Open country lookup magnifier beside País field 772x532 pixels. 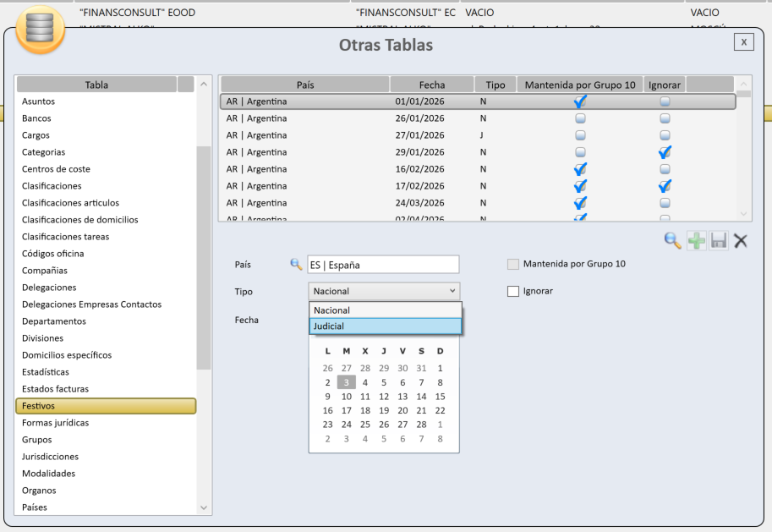296,265
